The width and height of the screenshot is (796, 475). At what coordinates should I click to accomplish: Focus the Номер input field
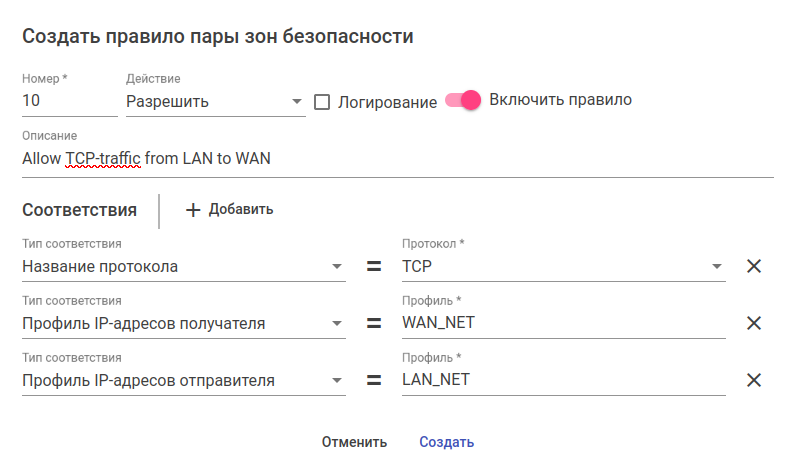click(x=68, y=101)
